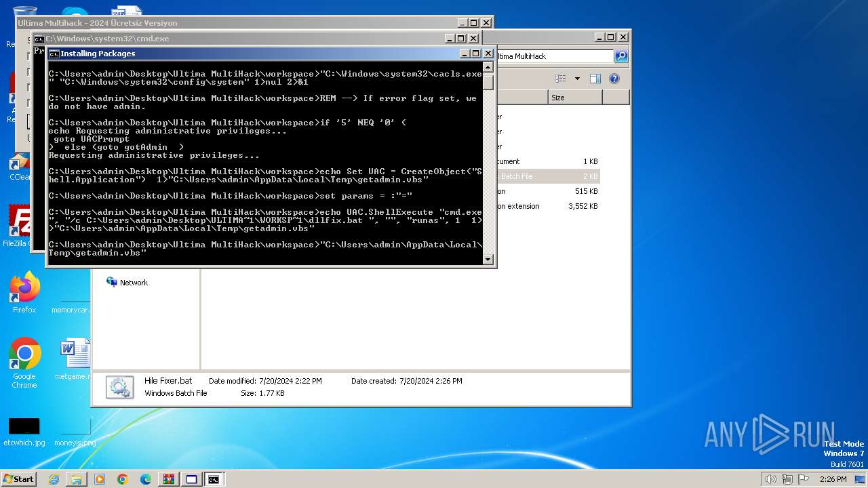Open Action Center flag tray icon
868x488 pixels.
coord(804,479)
